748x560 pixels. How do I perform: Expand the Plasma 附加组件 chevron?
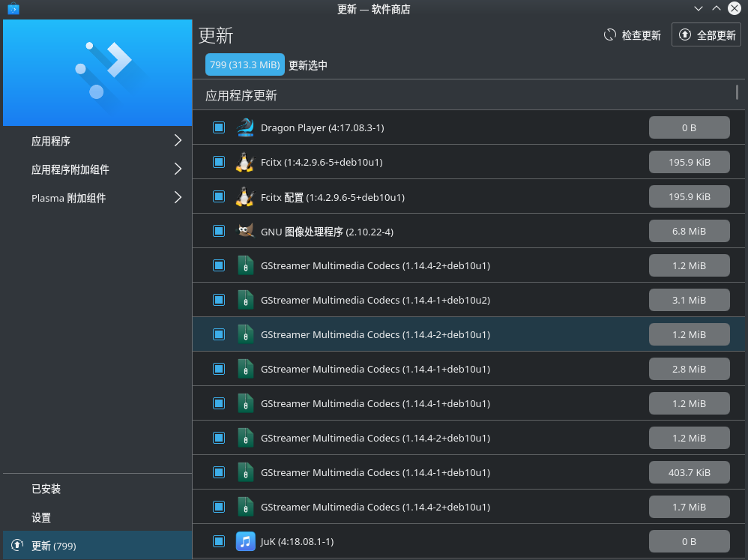click(x=178, y=198)
